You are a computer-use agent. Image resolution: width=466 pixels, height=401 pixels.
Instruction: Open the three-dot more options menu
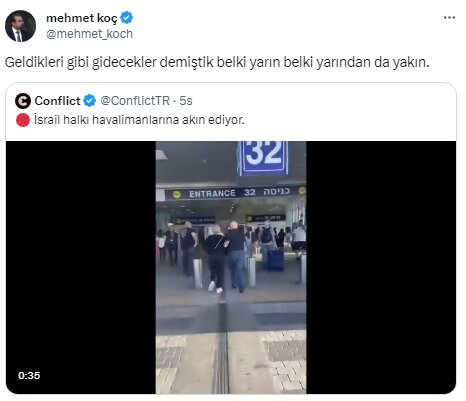[x=449, y=18]
